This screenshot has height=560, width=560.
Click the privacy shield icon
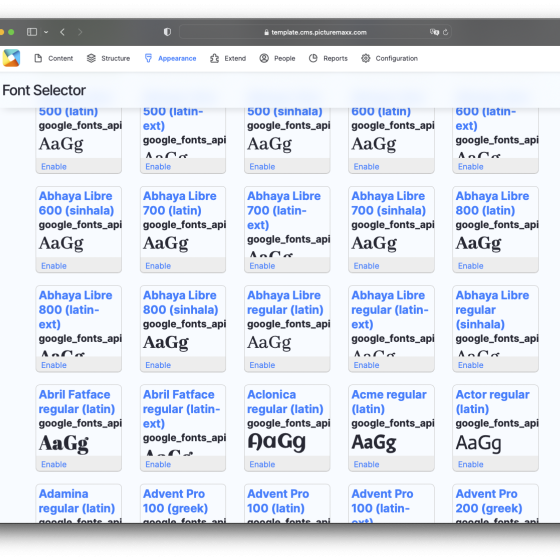(167, 32)
